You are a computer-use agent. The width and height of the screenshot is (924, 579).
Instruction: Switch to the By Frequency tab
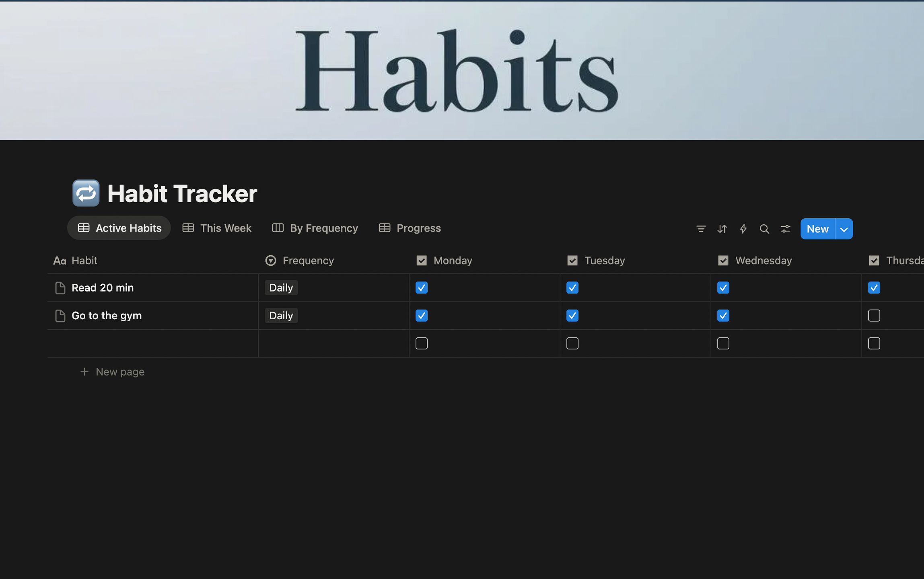315,228
